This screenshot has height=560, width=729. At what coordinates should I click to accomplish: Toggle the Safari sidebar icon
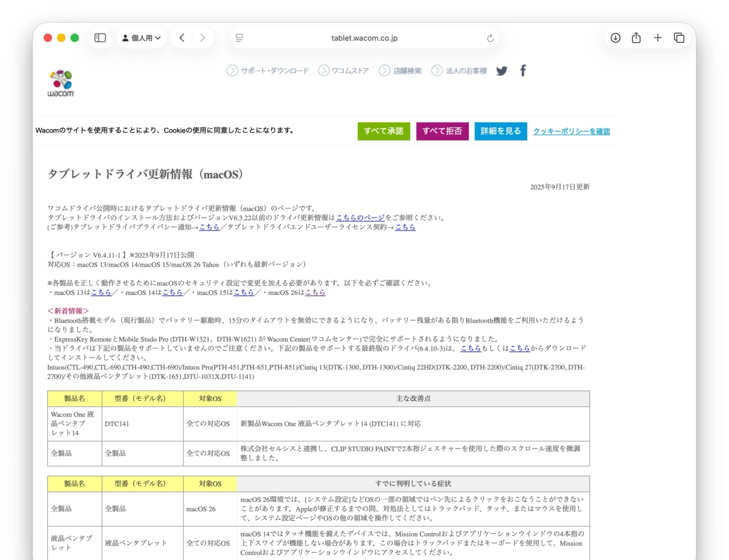tap(100, 38)
